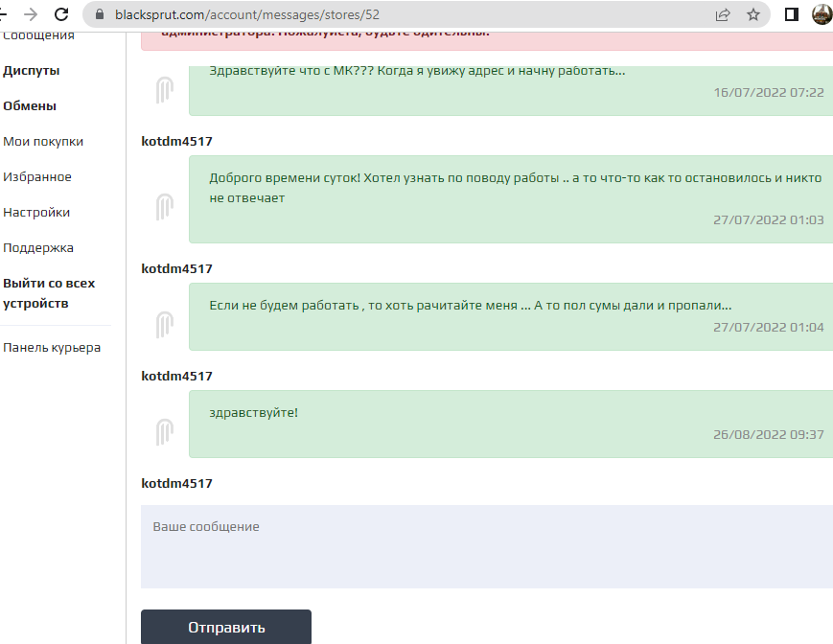Click the 'Ваше сообщение' text area
Image resolution: width=833 pixels, height=644 pixels.
[x=487, y=546]
